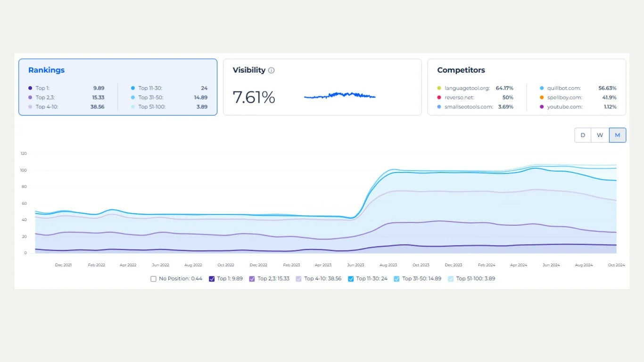Image resolution: width=644 pixels, height=362 pixels.
Task: Click the info icon next to Visibility
Action: pyautogui.click(x=271, y=70)
